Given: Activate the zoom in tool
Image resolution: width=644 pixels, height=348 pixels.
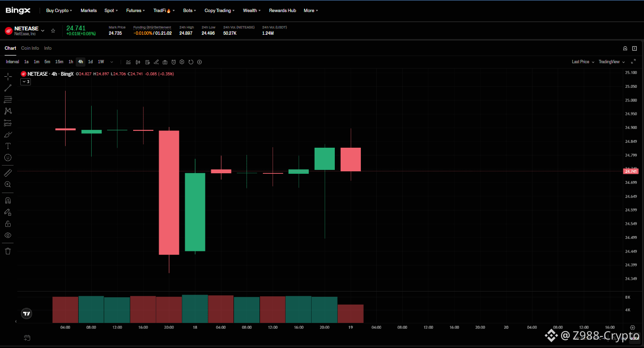Looking at the screenshot, I should (8, 184).
